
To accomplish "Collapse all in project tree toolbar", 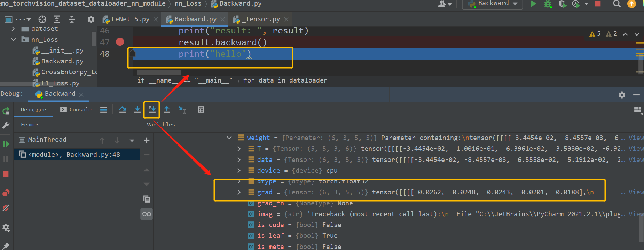I will (72, 19).
